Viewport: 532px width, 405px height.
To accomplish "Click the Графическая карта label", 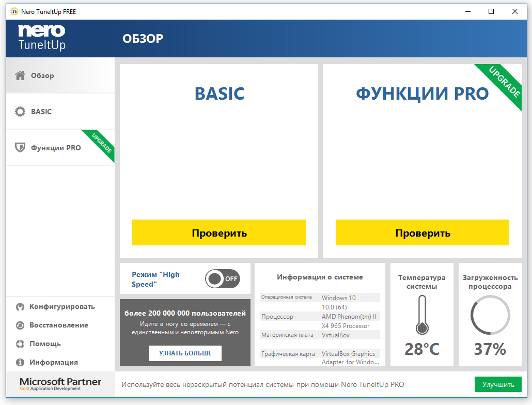I will [x=288, y=354].
